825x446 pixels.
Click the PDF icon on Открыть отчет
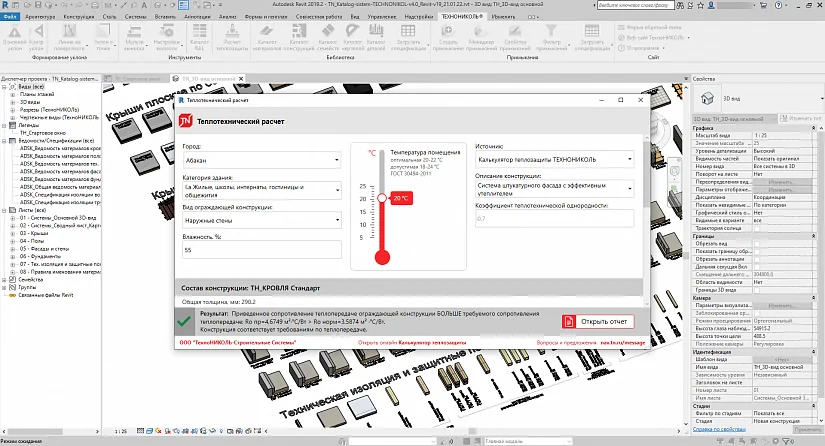(x=569, y=321)
